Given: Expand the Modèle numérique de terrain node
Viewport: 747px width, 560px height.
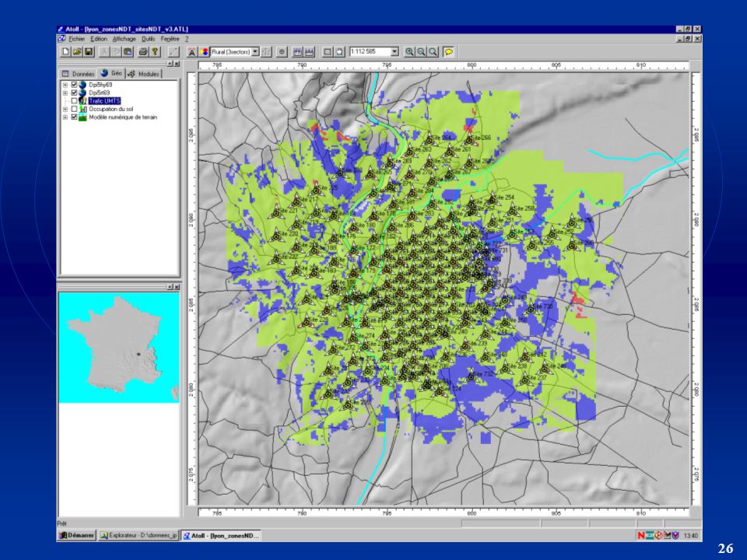Looking at the screenshot, I should tap(65, 117).
